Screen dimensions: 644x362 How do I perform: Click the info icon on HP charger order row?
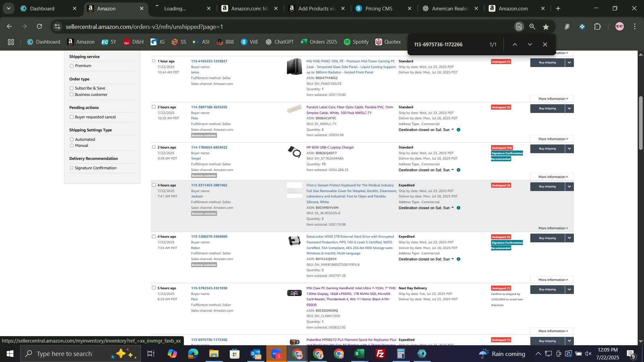click(x=459, y=170)
